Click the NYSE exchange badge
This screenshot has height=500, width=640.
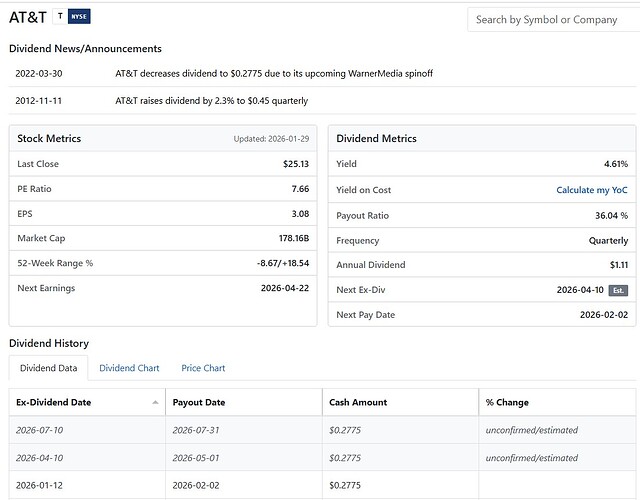point(79,17)
